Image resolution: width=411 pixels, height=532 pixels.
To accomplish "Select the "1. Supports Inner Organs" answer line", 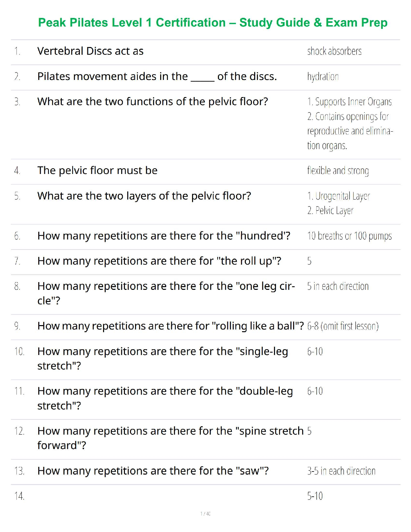I will (349, 101).
